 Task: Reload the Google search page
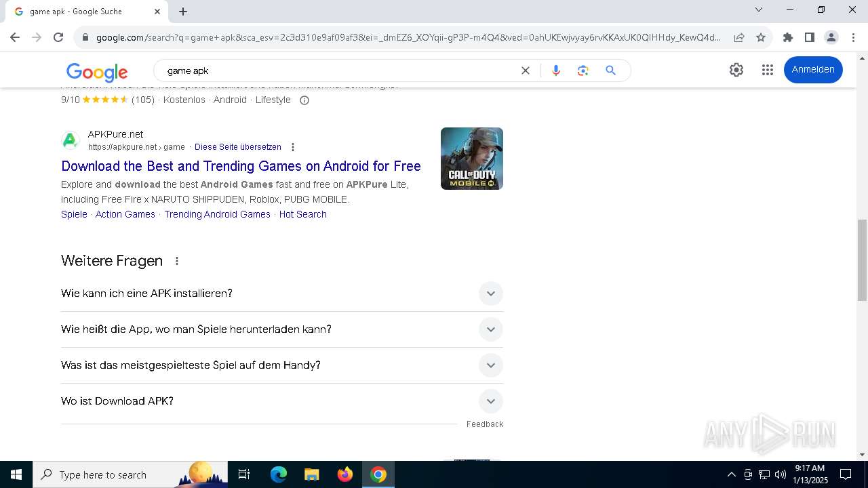tap(58, 37)
